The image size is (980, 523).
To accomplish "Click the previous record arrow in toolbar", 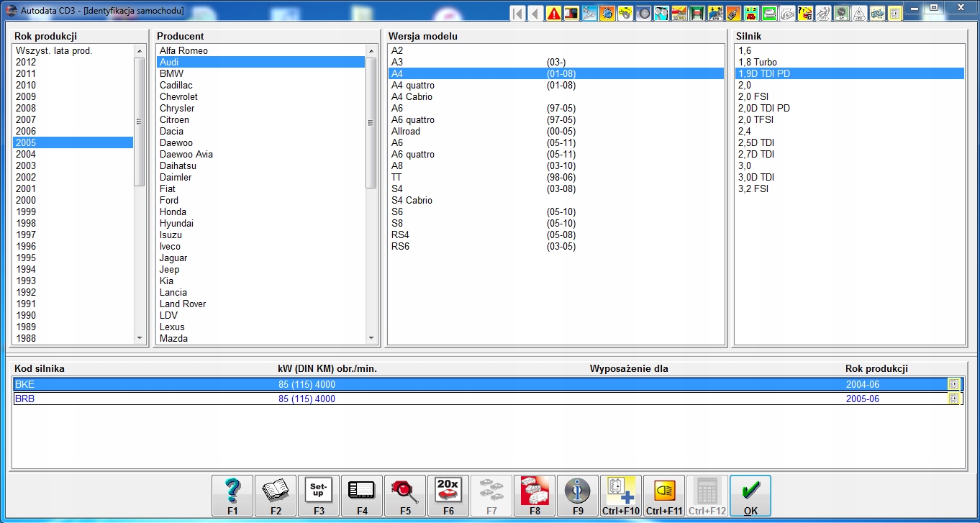I will click(535, 13).
